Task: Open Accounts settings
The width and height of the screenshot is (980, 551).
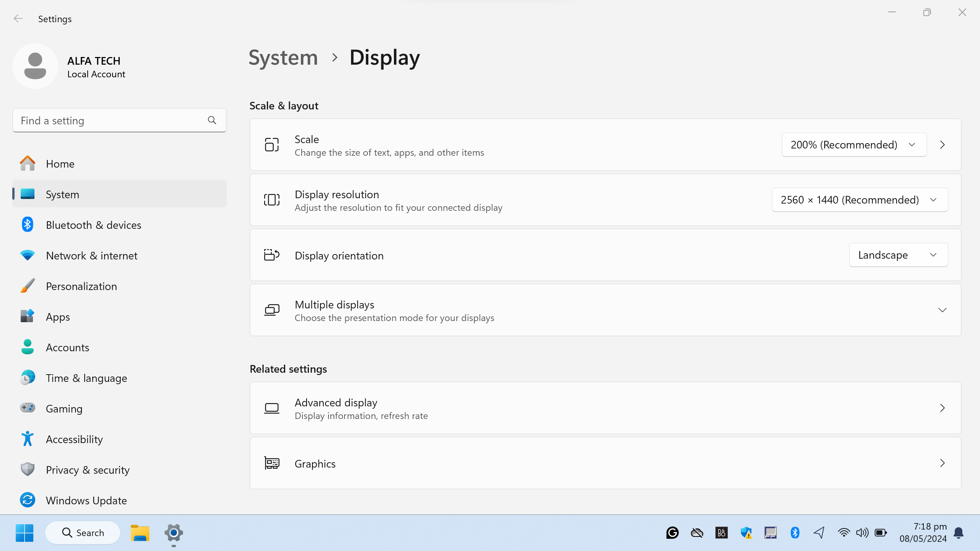Action: pyautogui.click(x=119, y=347)
